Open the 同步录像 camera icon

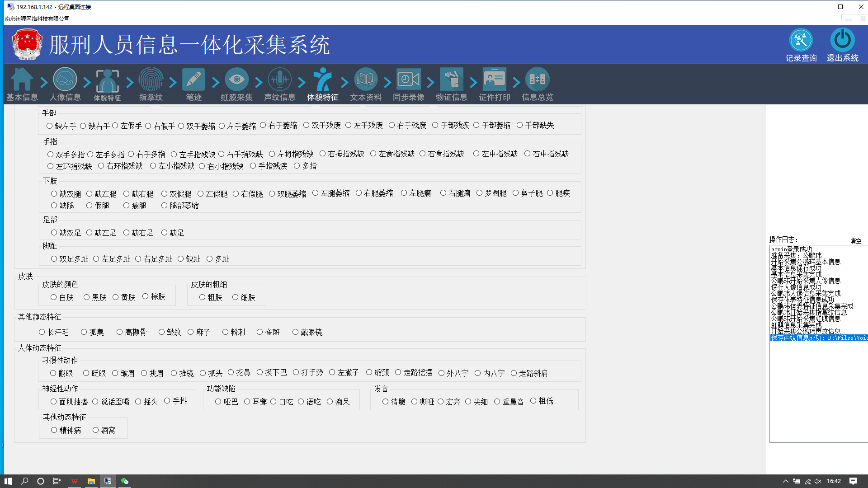tap(408, 80)
